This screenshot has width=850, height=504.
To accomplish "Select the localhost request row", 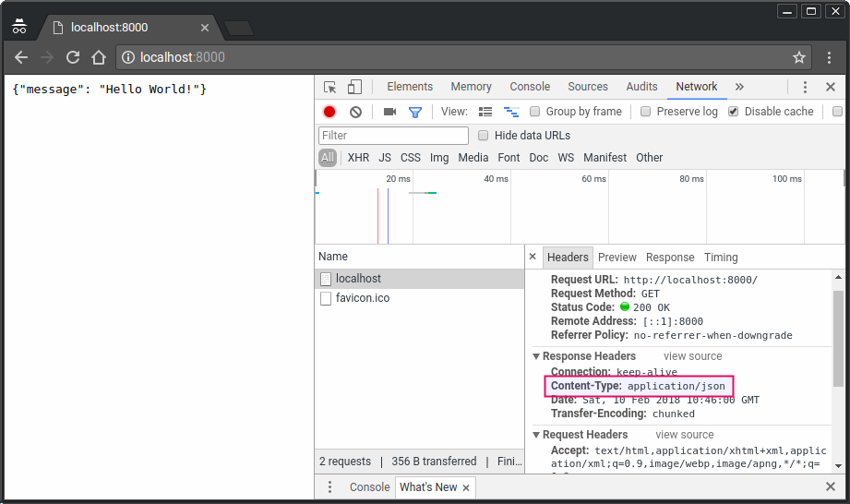I will click(x=420, y=279).
